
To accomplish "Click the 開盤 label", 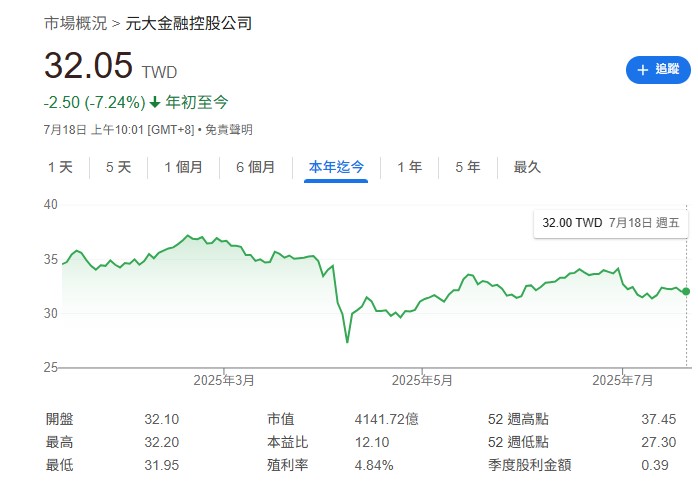I will (60, 419).
